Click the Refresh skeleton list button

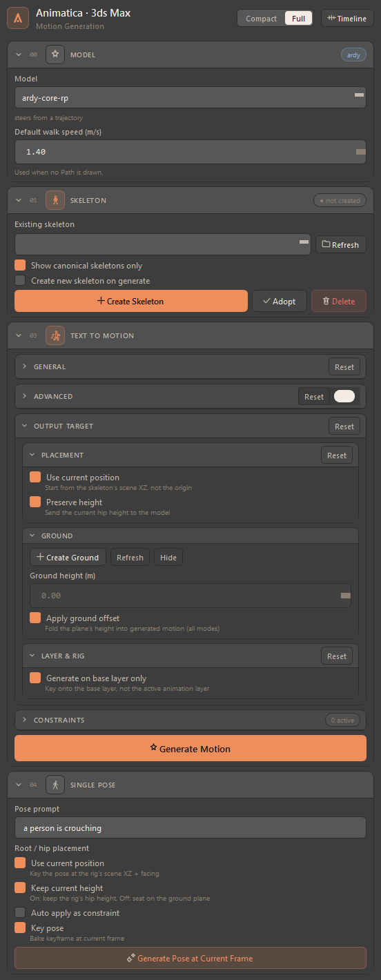pos(341,244)
